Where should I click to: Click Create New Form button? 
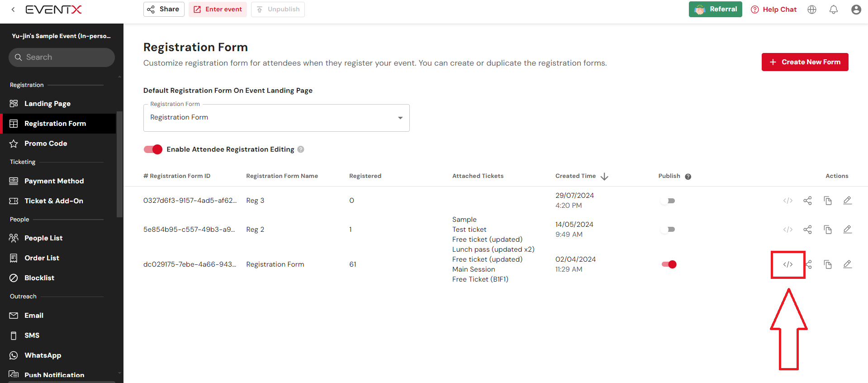(805, 62)
